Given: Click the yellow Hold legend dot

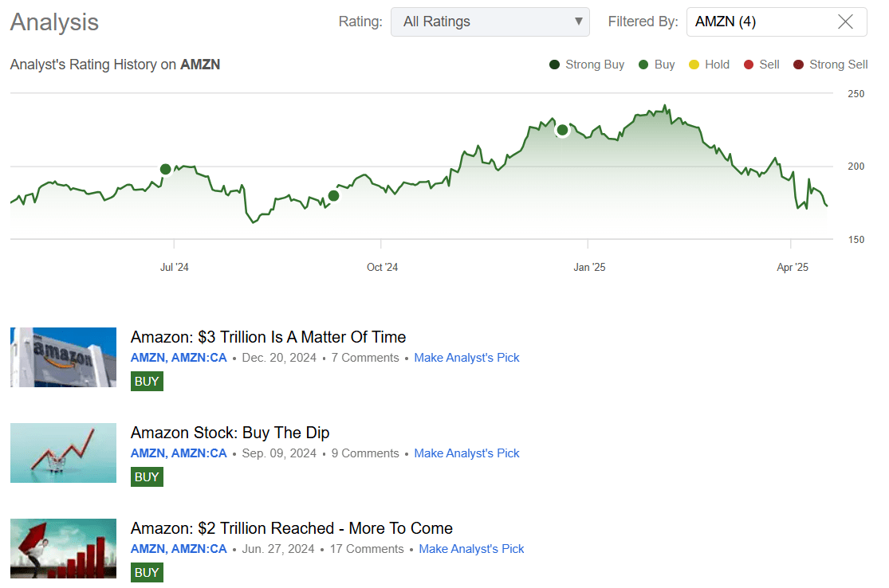Looking at the screenshot, I should [x=692, y=65].
